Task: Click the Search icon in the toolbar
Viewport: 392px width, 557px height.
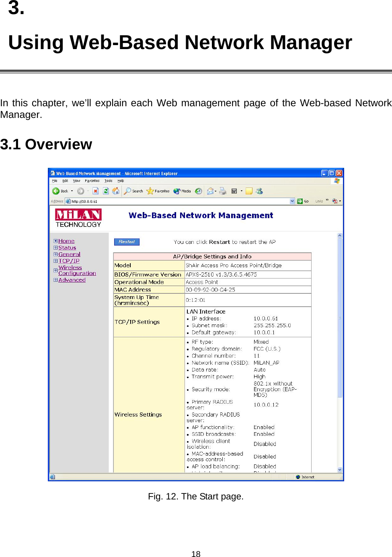Action: click(127, 191)
